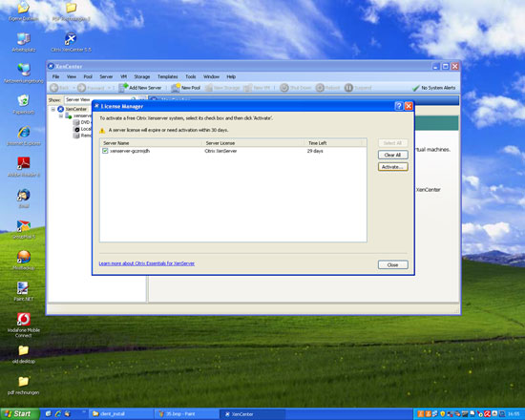This screenshot has width=525, height=420.
Task: Uncheck the xenserver-gczmjdh server checkbox
Action: coord(105,151)
